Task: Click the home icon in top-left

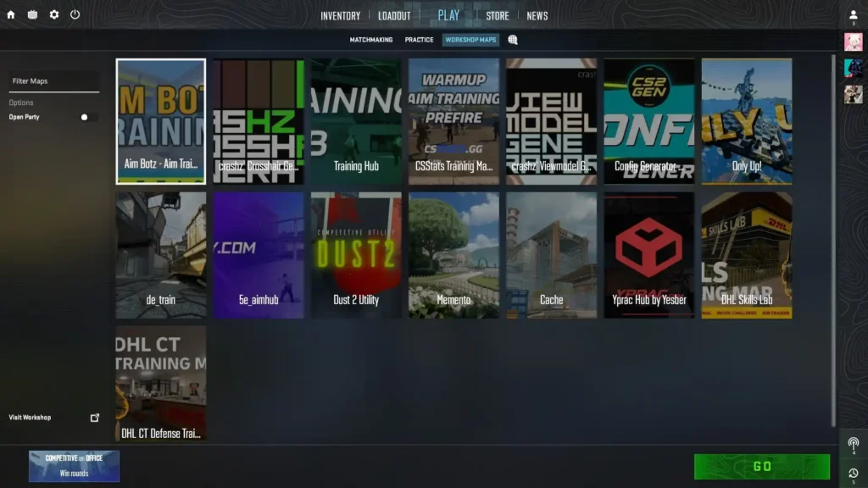Action: [x=11, y=14]
